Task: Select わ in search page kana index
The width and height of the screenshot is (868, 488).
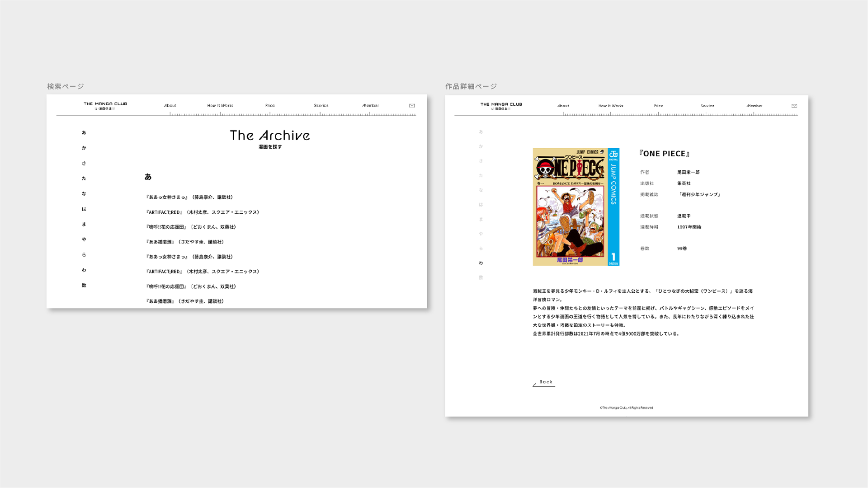Action: click(84, 270)
